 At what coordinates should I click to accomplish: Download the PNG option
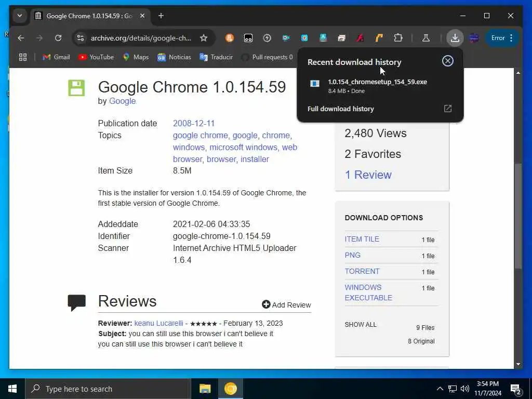(353, 255)
